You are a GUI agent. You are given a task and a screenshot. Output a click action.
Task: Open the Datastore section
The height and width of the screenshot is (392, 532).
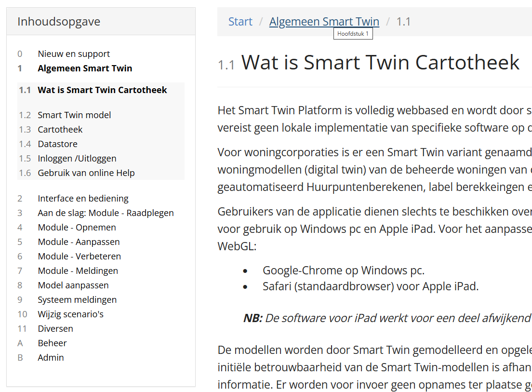[x=57, y=144]
